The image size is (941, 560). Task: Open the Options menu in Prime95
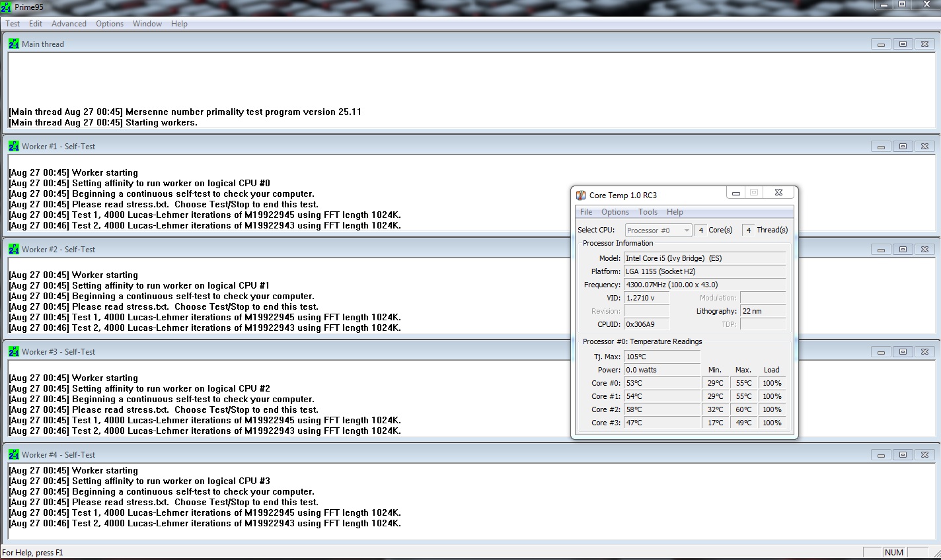tap(110, 24)
